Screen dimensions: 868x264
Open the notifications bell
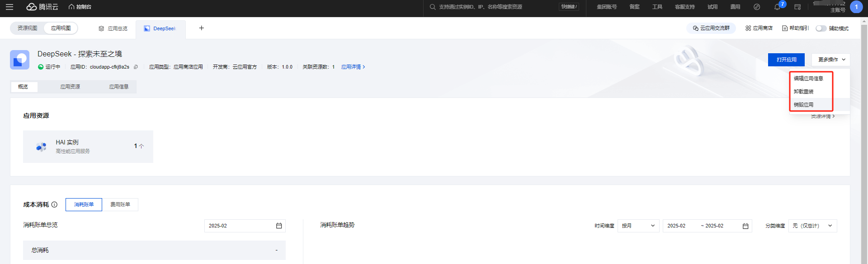[x=777, y=7]
